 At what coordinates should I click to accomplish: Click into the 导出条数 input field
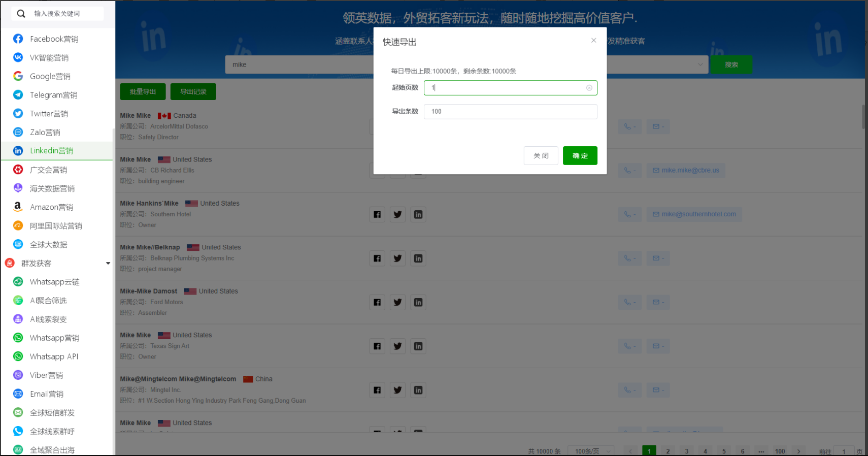click(510, 112)
